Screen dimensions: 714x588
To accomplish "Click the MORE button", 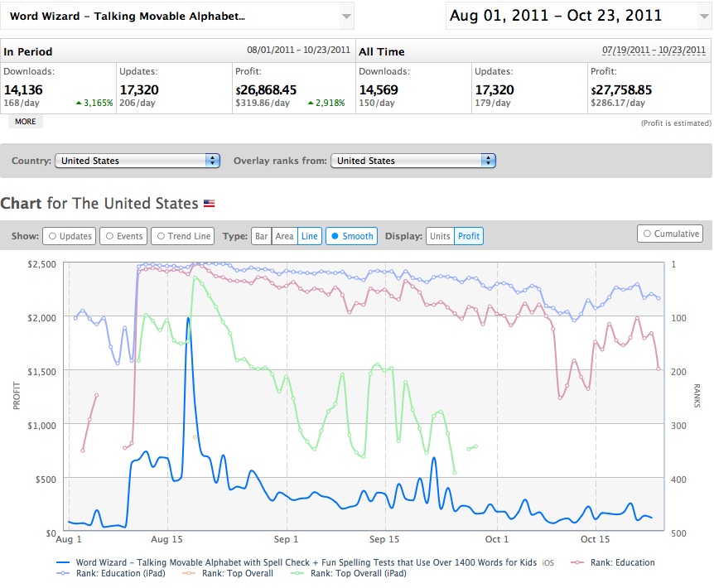I will tap(26, 122).
